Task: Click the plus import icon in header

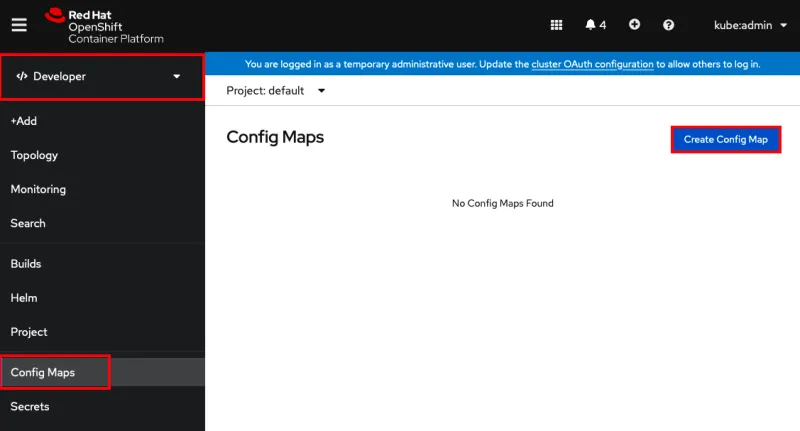Action: [634, 25]
